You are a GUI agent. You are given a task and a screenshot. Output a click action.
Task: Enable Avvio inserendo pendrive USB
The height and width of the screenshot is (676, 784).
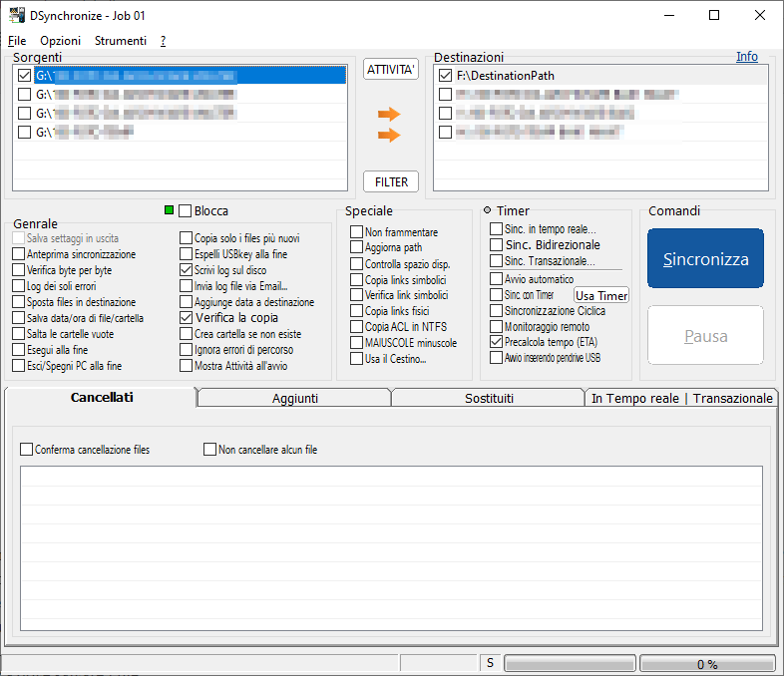pyautogui.click(x=496, y=358)
